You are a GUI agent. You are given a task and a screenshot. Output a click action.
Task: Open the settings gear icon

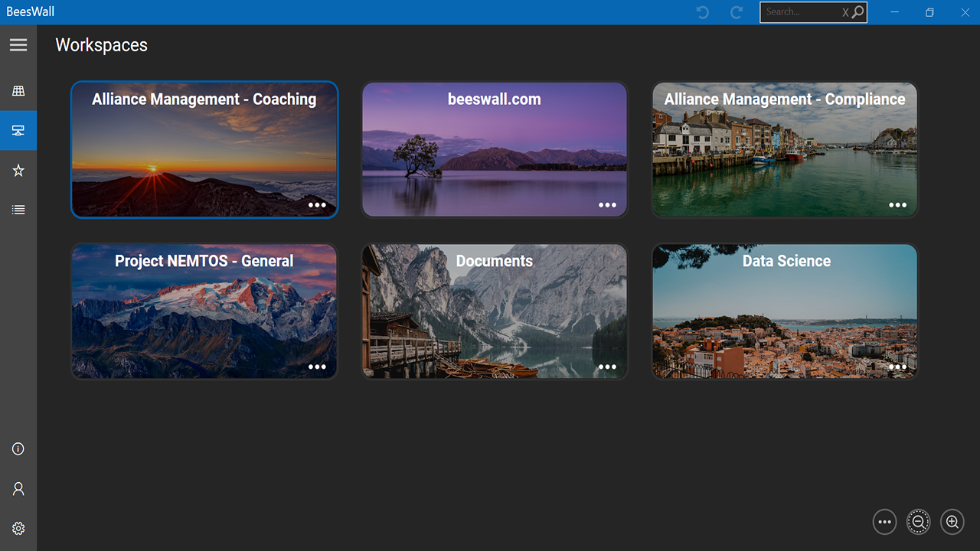18,529
